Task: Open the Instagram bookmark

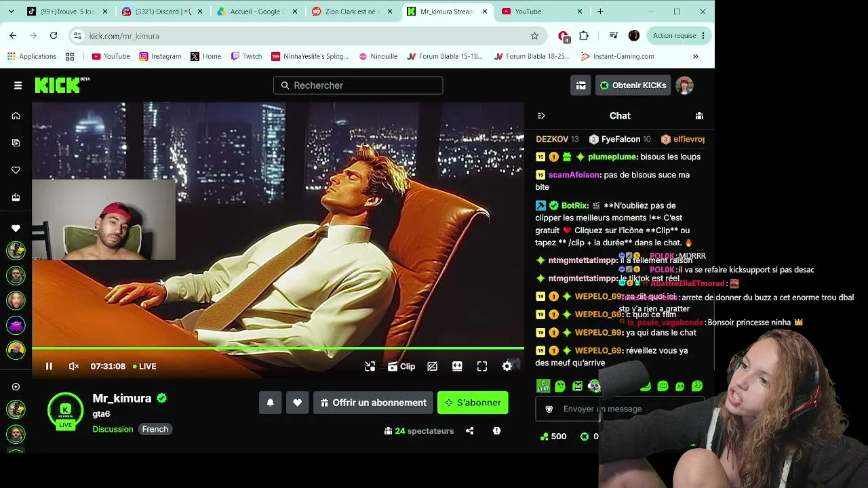Action: [160, 56]
